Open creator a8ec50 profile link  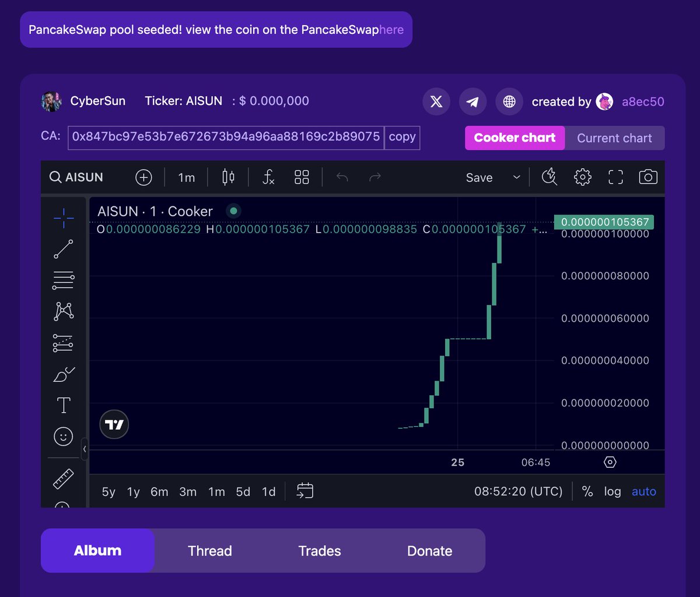(x=643, y=102)
